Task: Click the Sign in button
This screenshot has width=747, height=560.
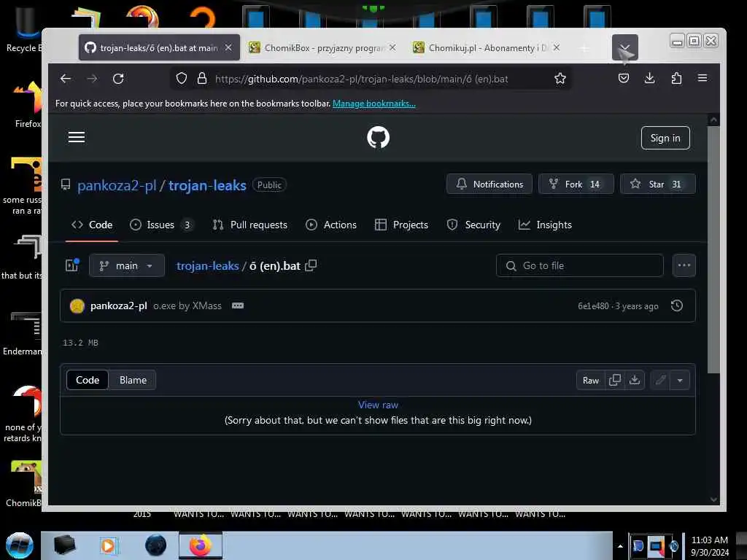Action: click(x=665, y=138)
